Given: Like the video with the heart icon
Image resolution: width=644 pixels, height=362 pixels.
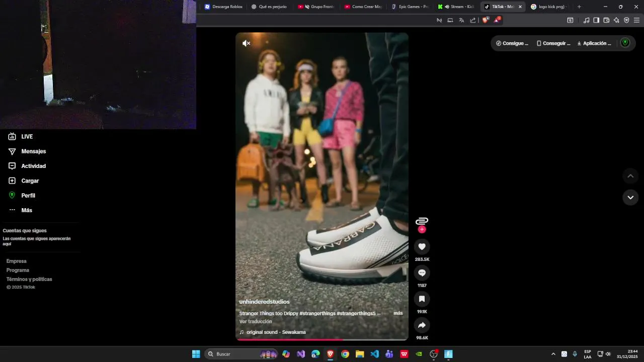Looking at the screenshot, I should [422, 246].
